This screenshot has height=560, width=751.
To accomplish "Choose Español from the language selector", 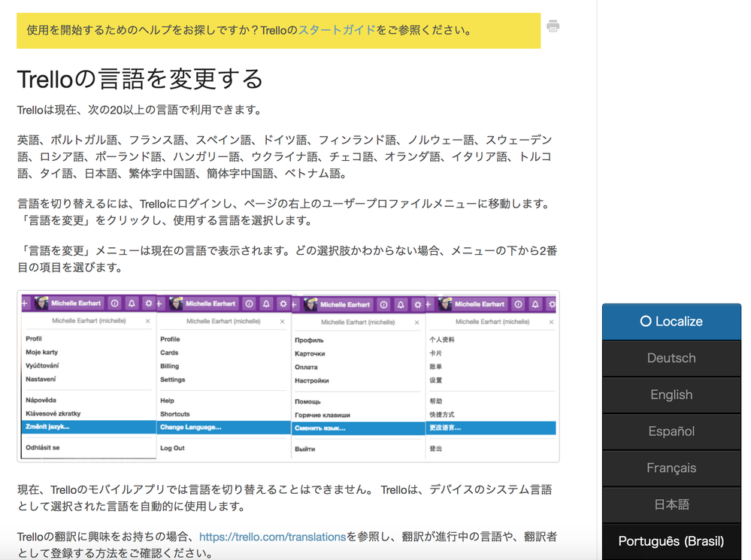I will point(671,431).
